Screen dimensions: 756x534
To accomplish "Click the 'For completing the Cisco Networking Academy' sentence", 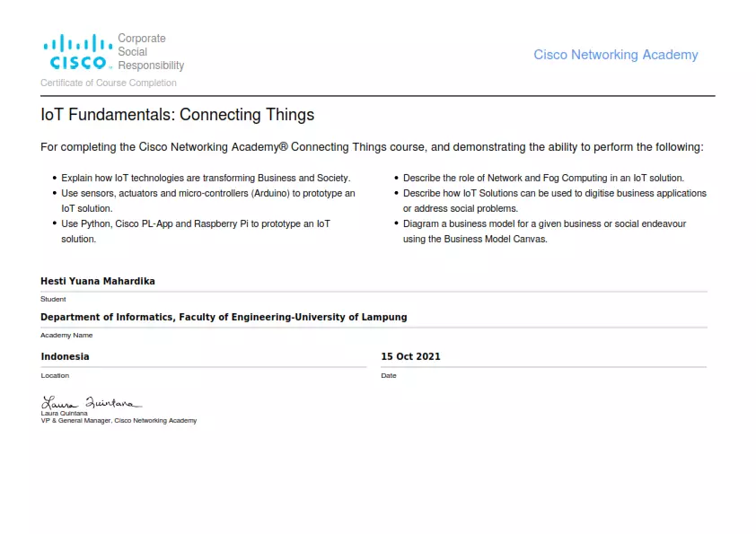I will coord(373,147).
